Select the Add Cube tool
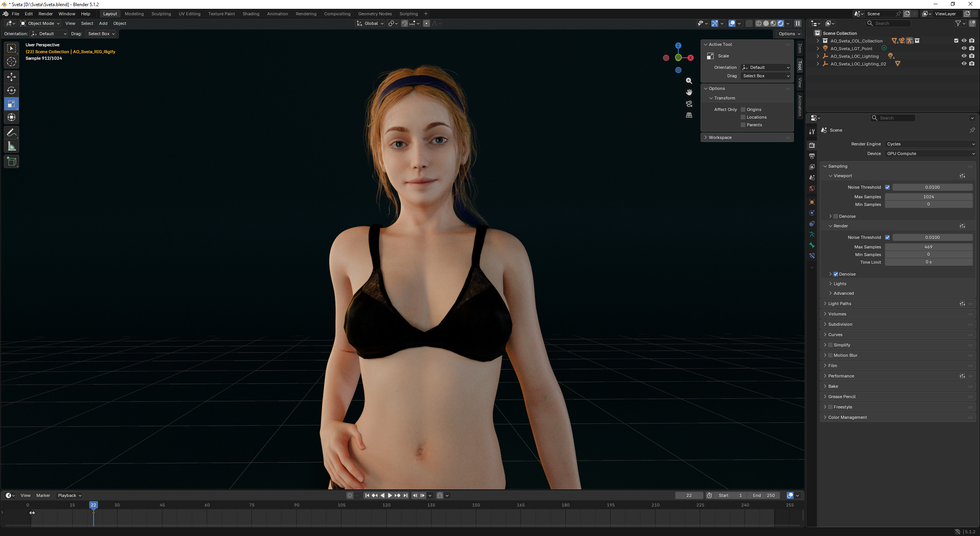 pyautogui.click(x=11, y=162)
